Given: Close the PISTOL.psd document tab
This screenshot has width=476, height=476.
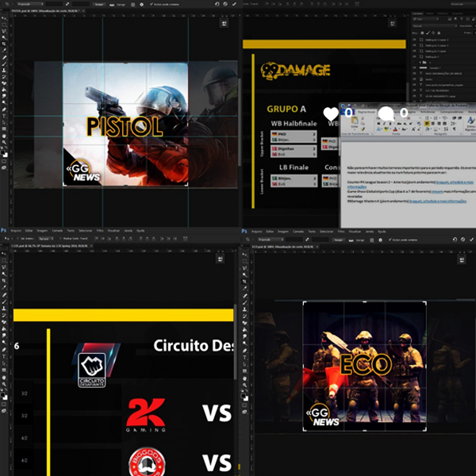Looking at the screenshot, I should (x=83, y=11).
